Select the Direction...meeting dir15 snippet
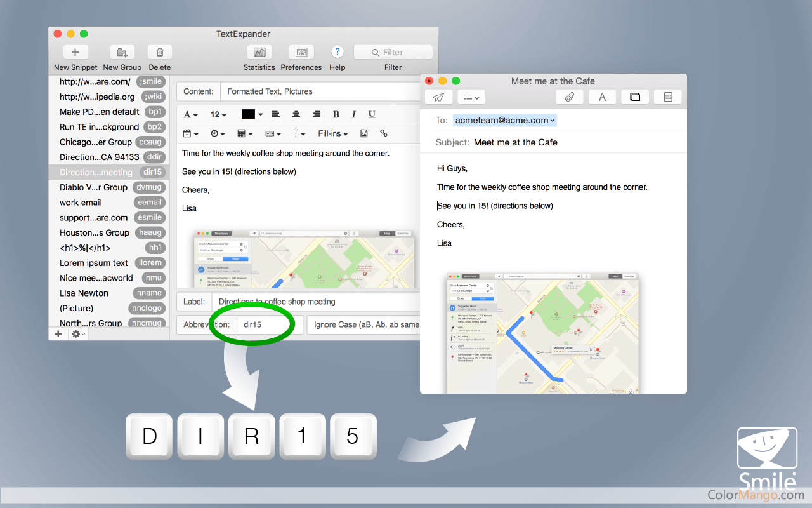 click(x=108, y=172)
